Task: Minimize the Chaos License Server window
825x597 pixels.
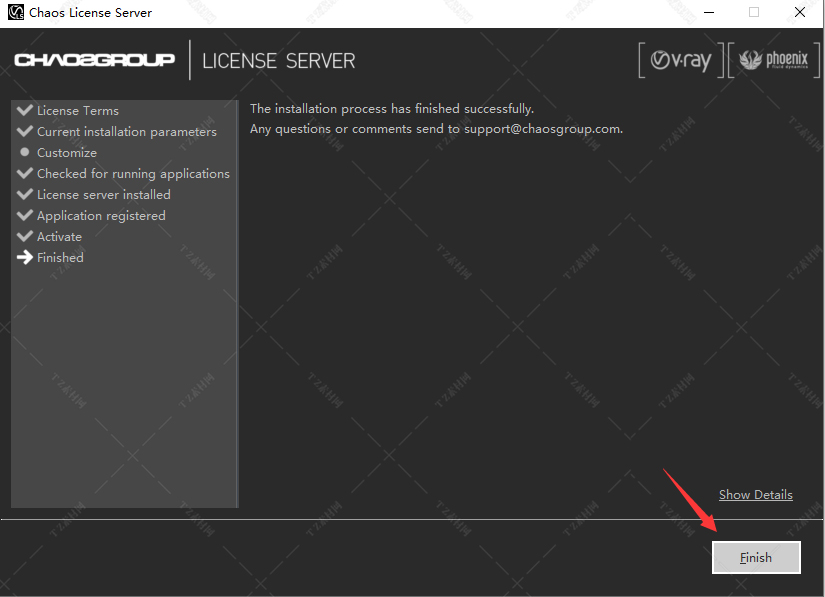Action: coord(709,12)
